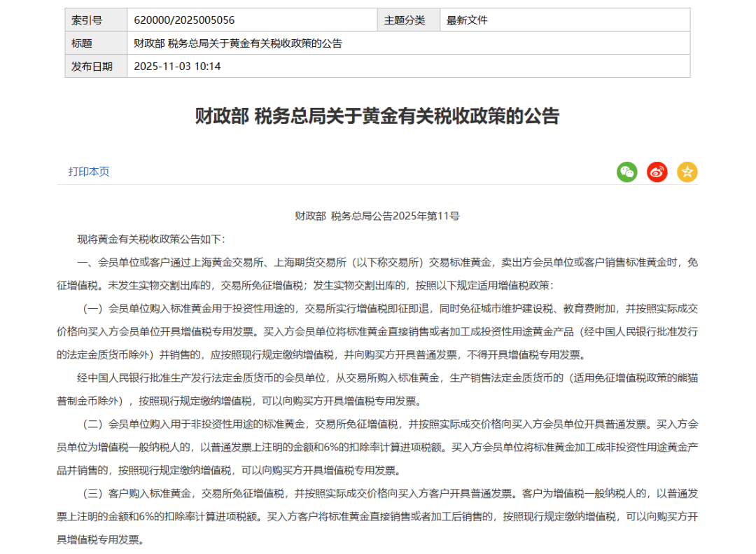Click the announcement title in the 标题 table row

click(238, 43)
